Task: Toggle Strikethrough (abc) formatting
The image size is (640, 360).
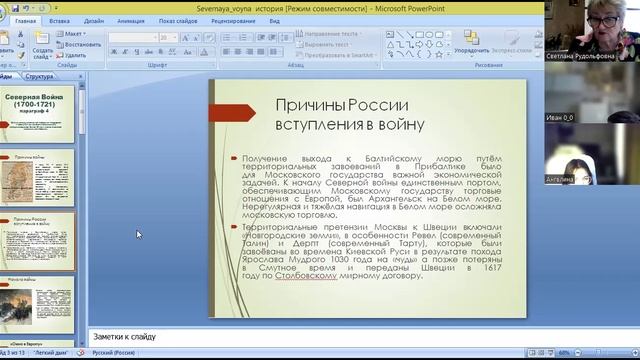Action: [149, 52]
